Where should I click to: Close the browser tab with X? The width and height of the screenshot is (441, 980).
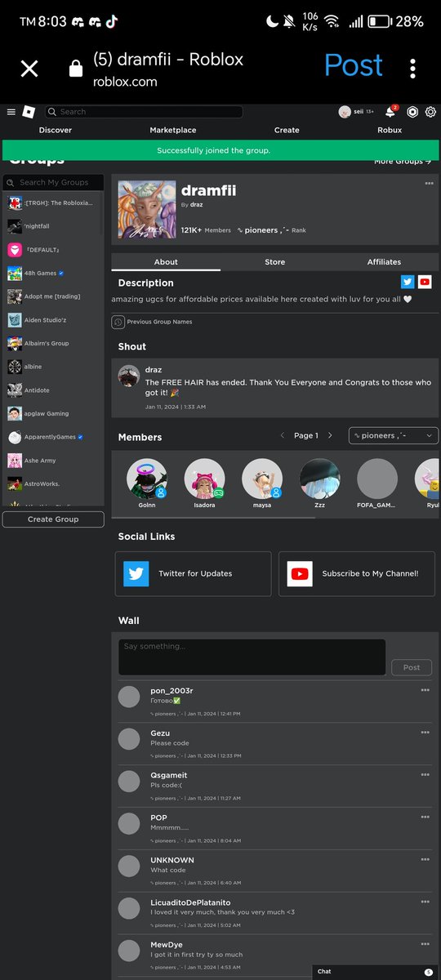(29, 69)
